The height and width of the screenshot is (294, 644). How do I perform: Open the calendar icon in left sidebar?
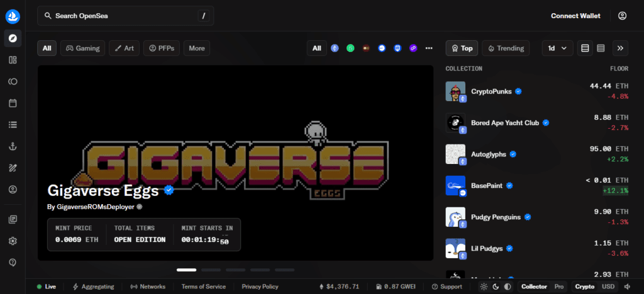pos(13,103)
